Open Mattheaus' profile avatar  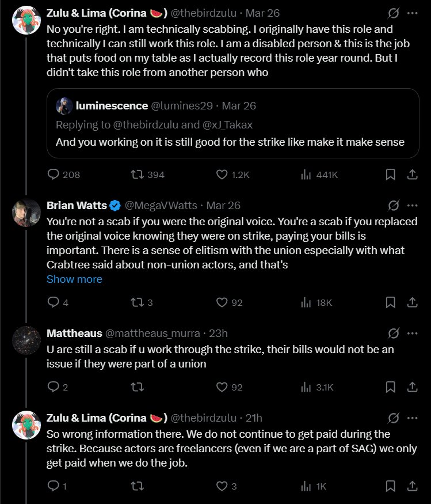click(26, 340)
